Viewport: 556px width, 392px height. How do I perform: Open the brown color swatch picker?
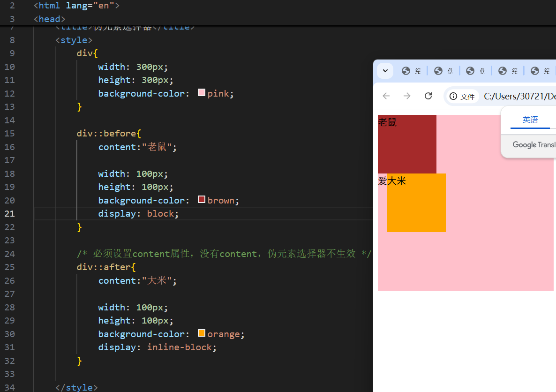tap(202, 199)
